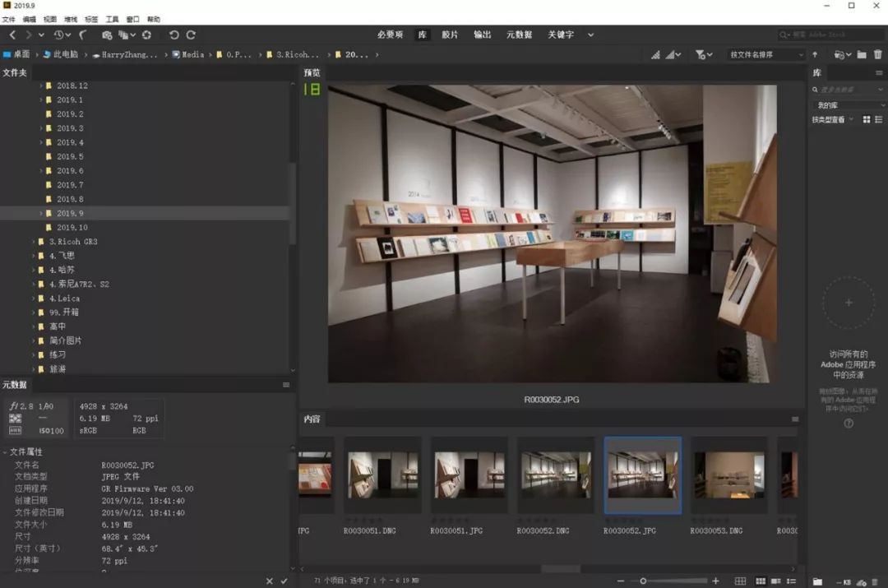The height and width of the screenshot is (588, 888).
Task: Click the boomerang icon to return to Photoshop
Action: (83, 35)
